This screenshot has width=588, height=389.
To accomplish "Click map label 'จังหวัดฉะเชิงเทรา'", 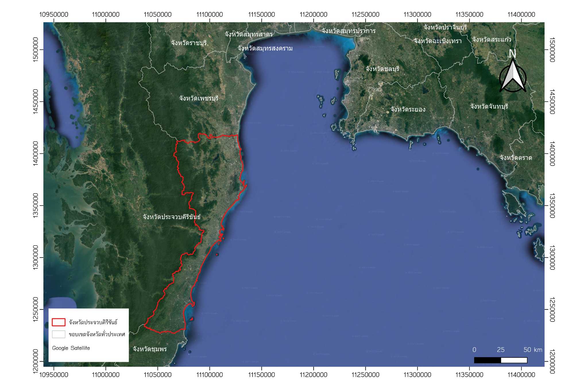I will (x=438, y=41).
